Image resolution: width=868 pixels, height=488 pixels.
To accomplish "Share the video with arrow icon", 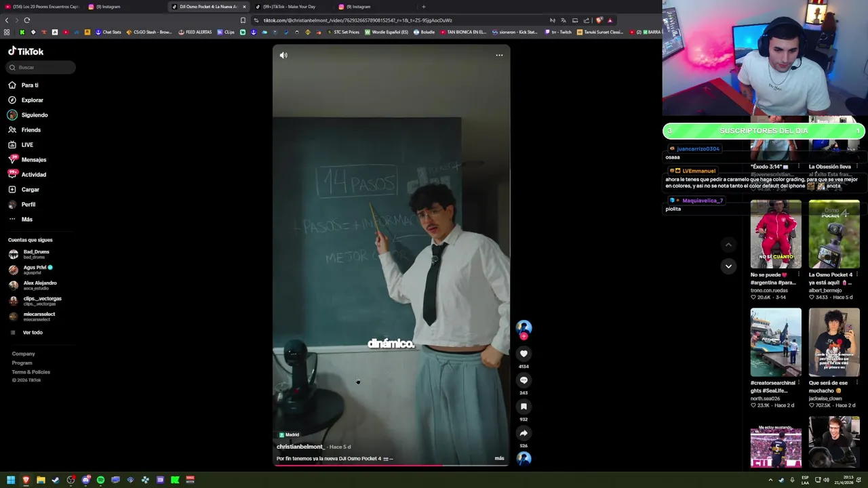I will pyautogui.click(x=524, y=433).
